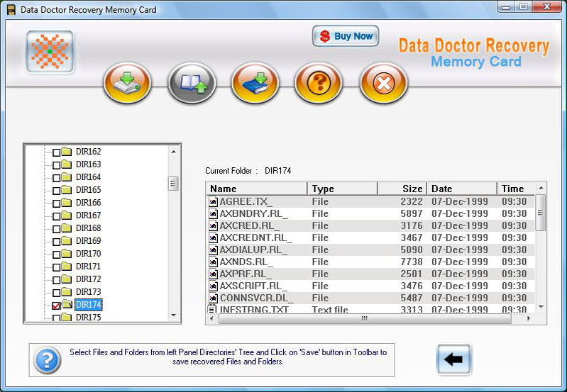Screen dimensions: 567x392
Task: Click the Data Doctor logo icon
Action: (x=50, y=52)
